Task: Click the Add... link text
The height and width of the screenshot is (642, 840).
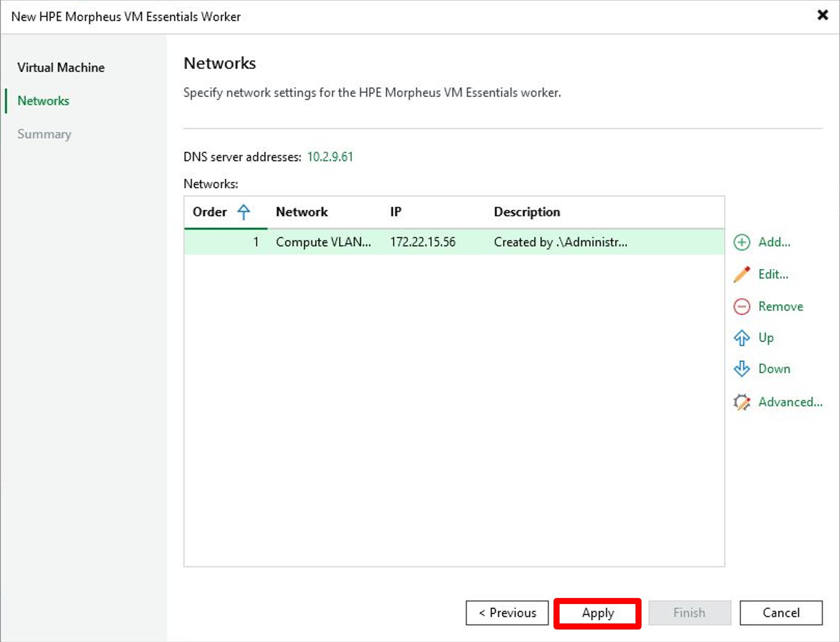Action: point(774,242)
